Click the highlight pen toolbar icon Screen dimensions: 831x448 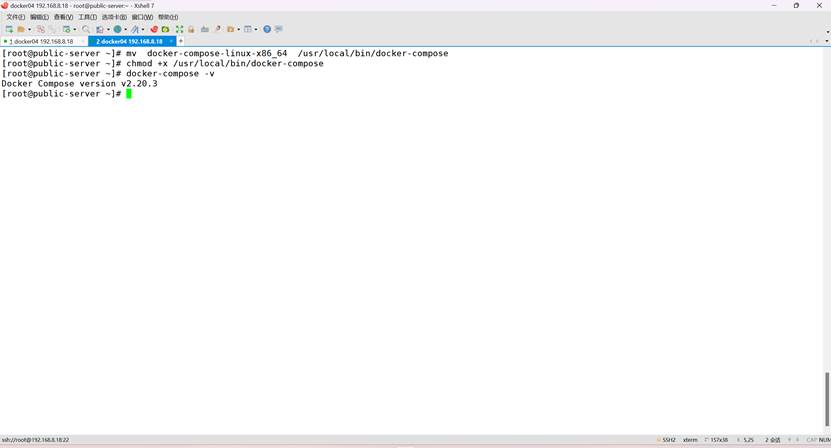218,29
